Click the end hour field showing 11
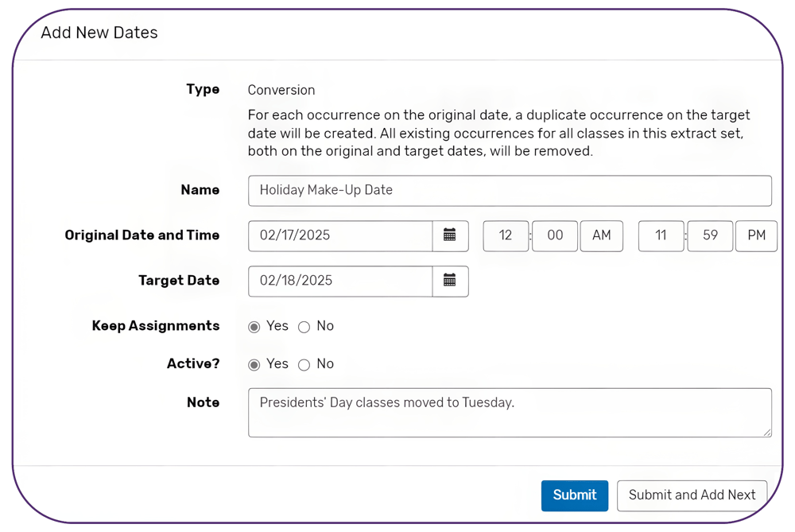Screen dimensions: 795x532 coord(661,236)
